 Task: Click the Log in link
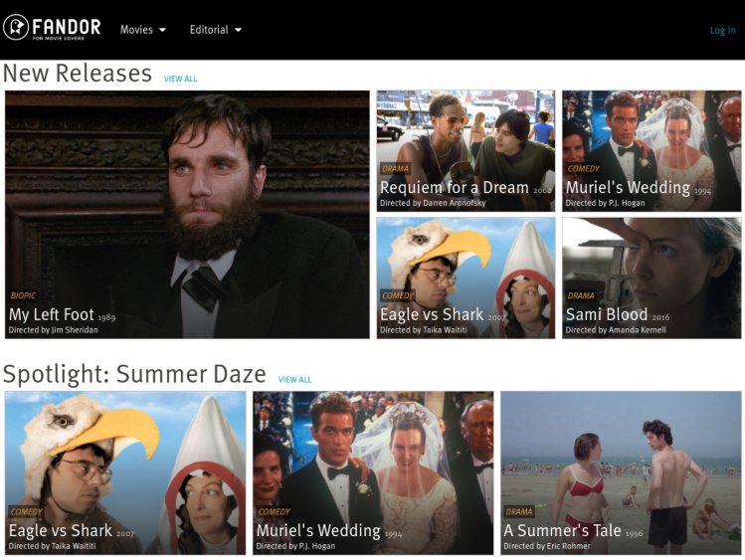click(722, 30)
